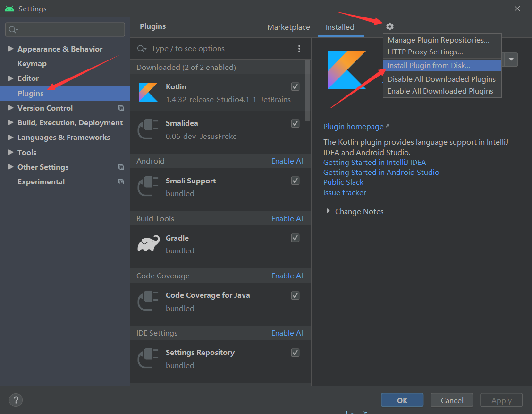Screen dimensions: 532x414
Task: Click Other Settings project-level icon
Action: [x=121, y=167]
